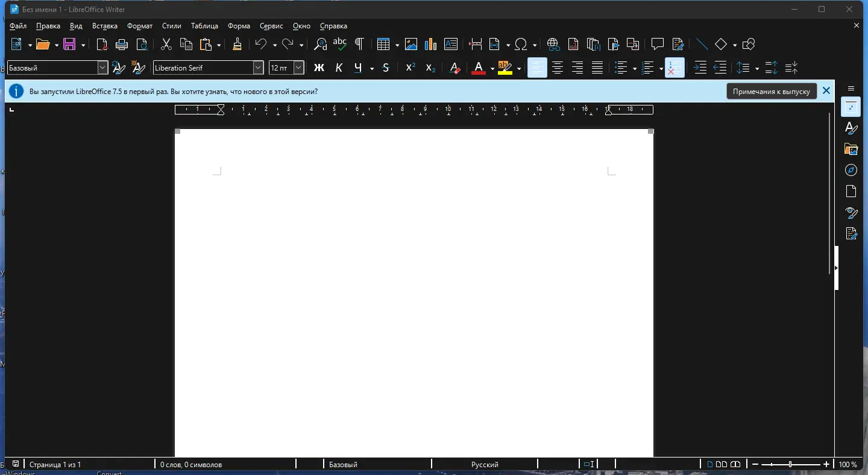Select single-page view in status bar
Viewport: 868px width, 475px height.
click(x=710, y=464)
